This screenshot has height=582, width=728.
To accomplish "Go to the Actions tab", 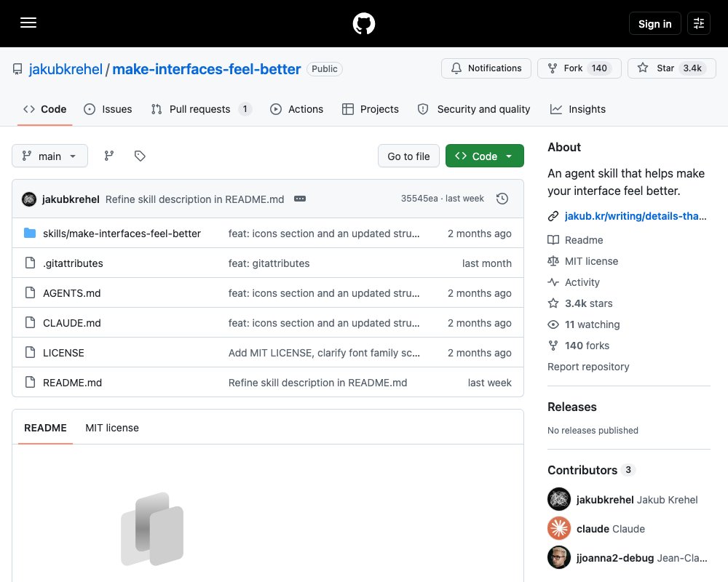I will tap(297, 109).
